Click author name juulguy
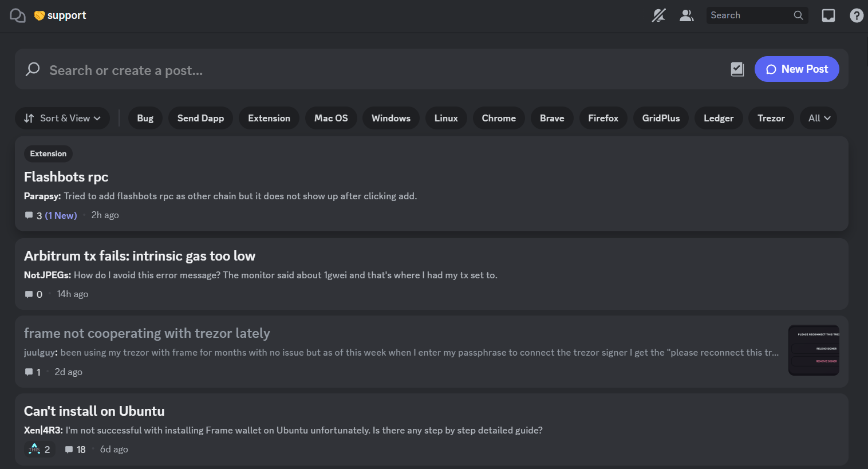 pyautogui.click(x=41, y=353)
